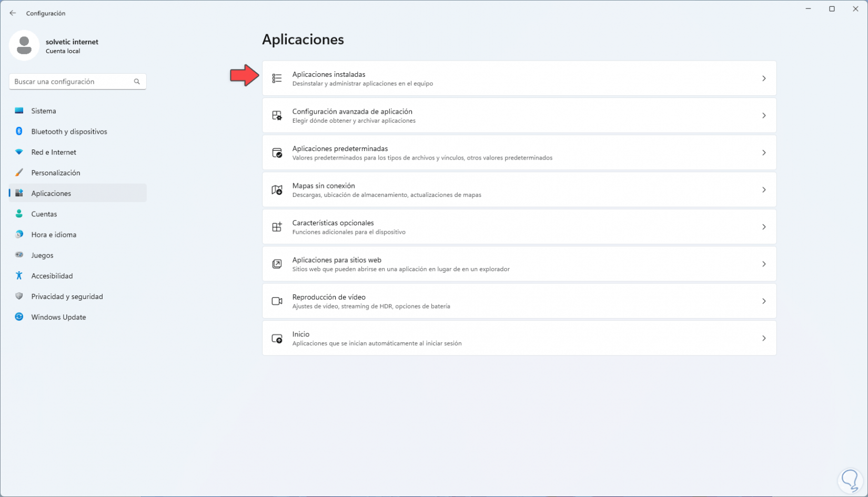Viewport: 868px width, 497px height.
Task: Open Accesibilidad settings
Action: [x=52, y=276]
